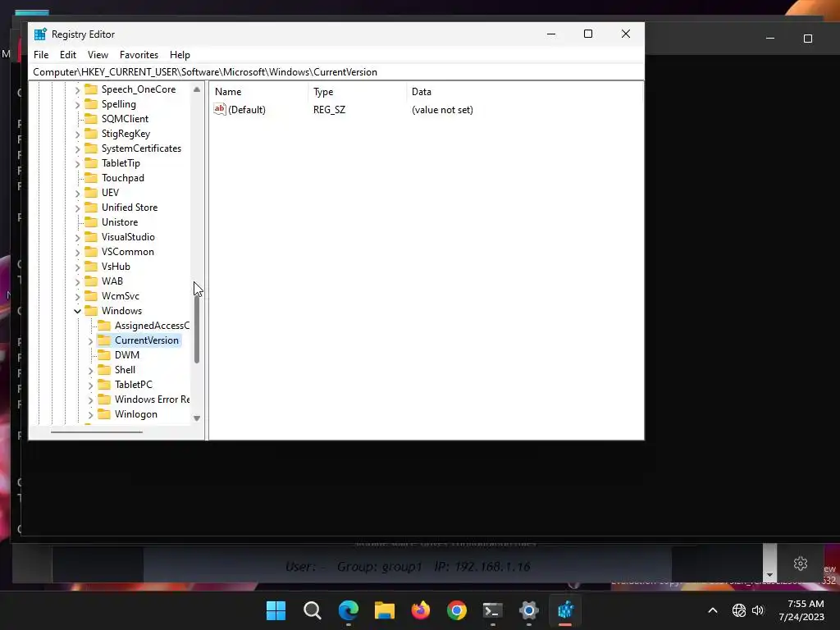Select the VSCommon key

tap(127, 251)
